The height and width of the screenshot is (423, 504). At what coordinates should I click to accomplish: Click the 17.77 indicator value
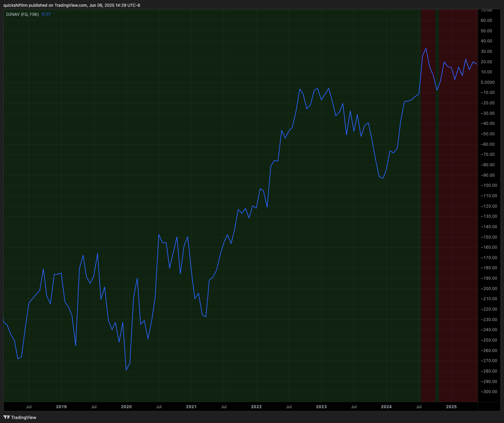coord(46,14)
